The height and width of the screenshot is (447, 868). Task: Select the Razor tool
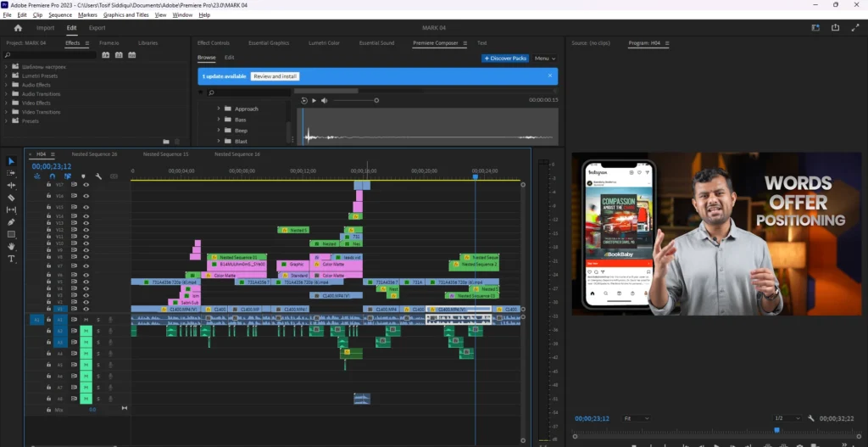[11, 198]
